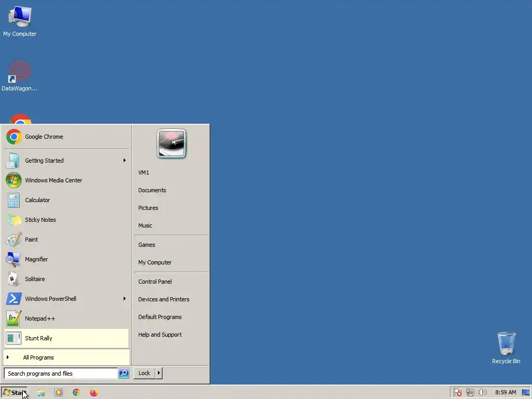Screen dimensions: 532x399
Task: Click the Action Center flag tray icon
Action: pos(457,393)
